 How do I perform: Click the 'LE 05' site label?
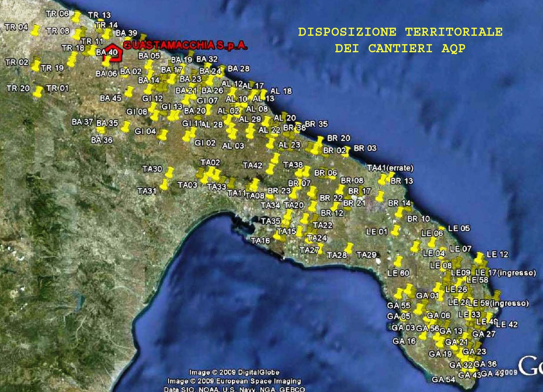[x=459, y=228]
